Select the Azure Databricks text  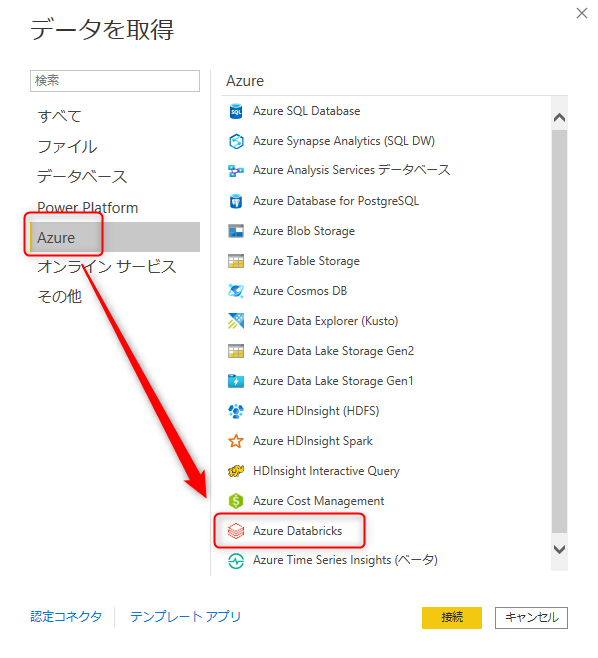(x=298, y=531)
